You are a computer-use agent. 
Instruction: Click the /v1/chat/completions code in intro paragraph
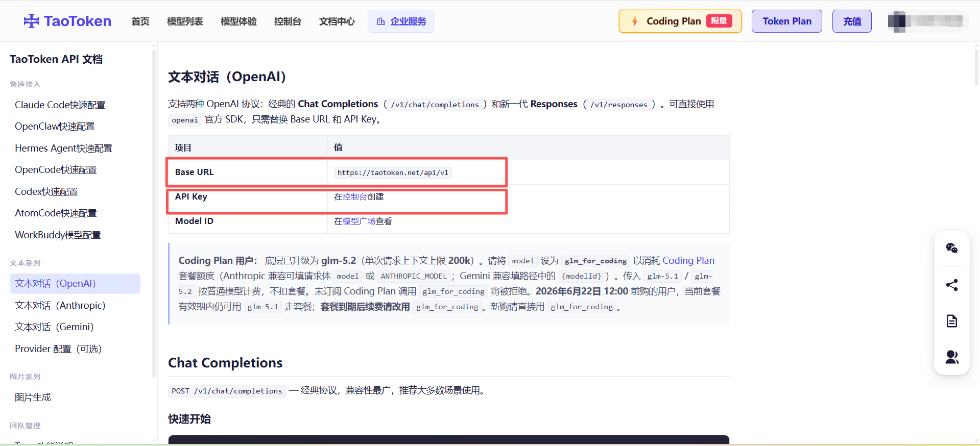(x=435, y=105)
